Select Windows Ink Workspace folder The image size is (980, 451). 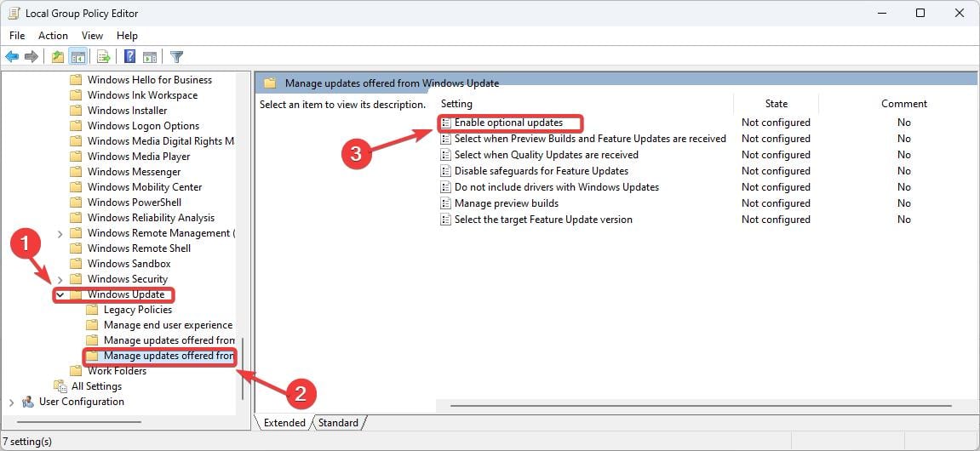click(142, 95)
